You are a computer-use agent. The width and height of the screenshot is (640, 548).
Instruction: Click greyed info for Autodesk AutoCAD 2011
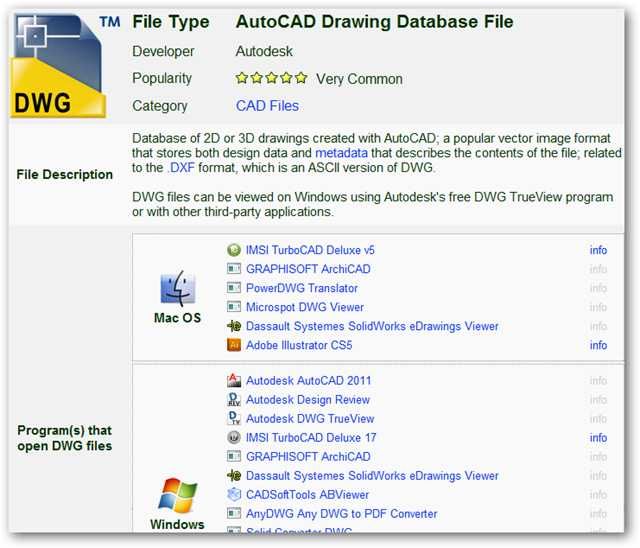coord(598,381)
